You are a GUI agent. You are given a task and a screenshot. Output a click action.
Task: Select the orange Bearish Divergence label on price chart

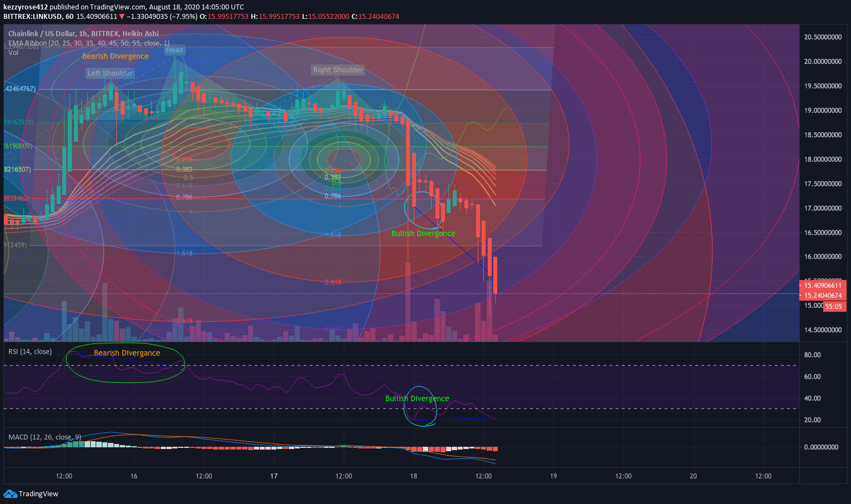[115, 56]
